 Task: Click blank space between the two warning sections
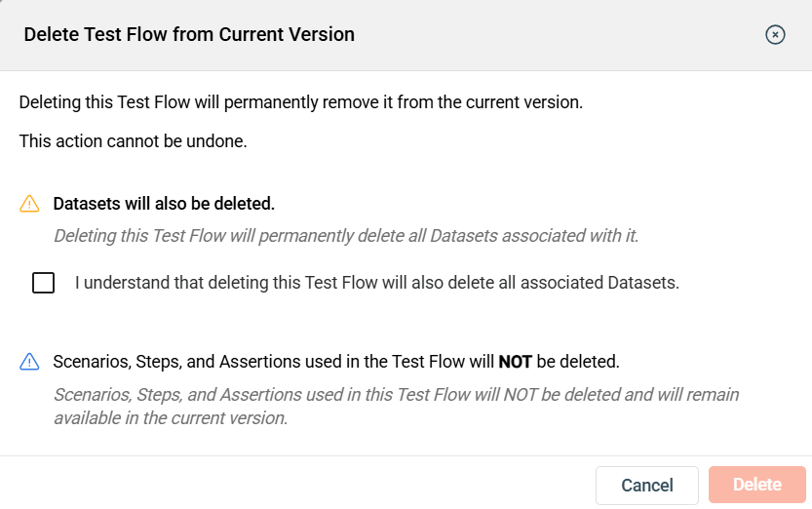390,322
